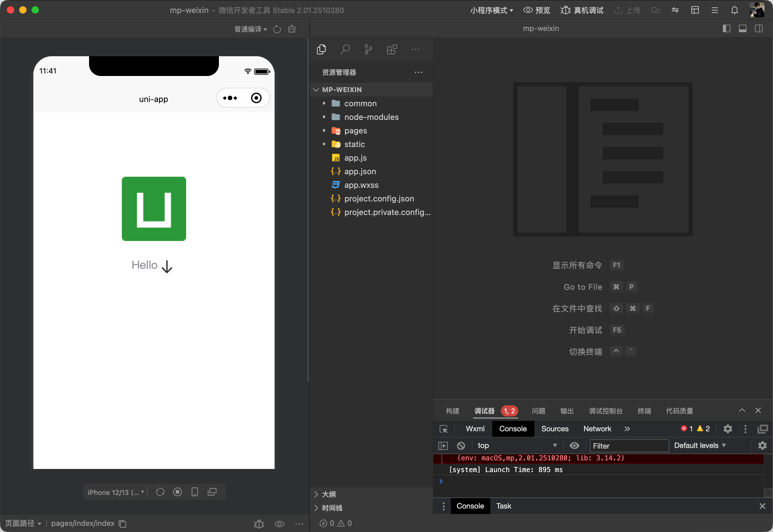The width and height of the screenshot is (773, 532).
Task: Click the 预览 preview button
Action: coord(536,10)
